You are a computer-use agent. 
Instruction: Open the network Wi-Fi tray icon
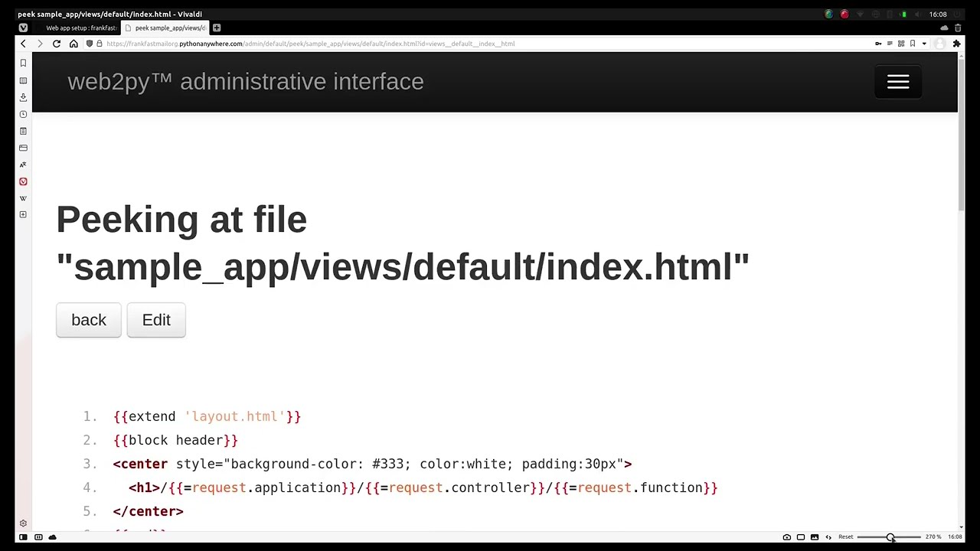860,15
